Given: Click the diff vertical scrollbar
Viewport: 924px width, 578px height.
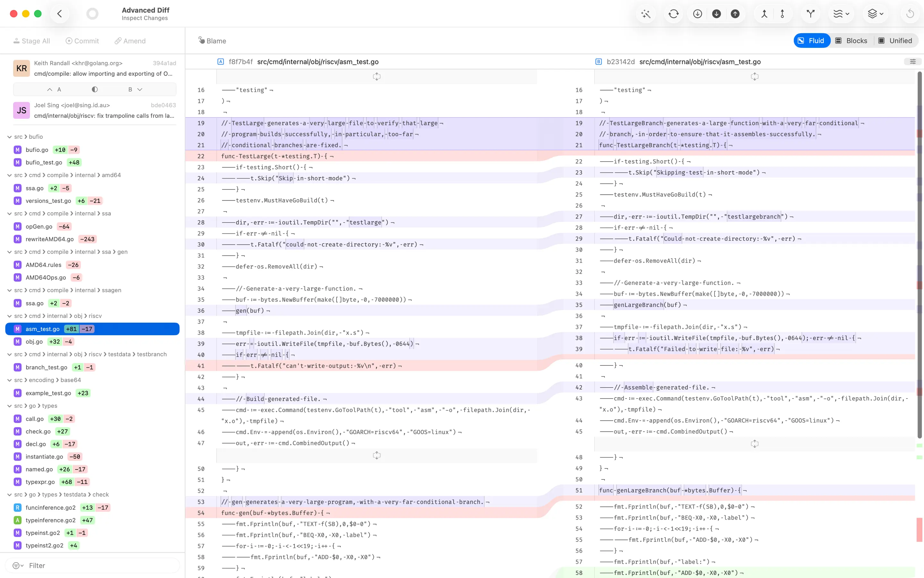Looking at the screenshot, I should pyautogui.click(x=920, y=255).
